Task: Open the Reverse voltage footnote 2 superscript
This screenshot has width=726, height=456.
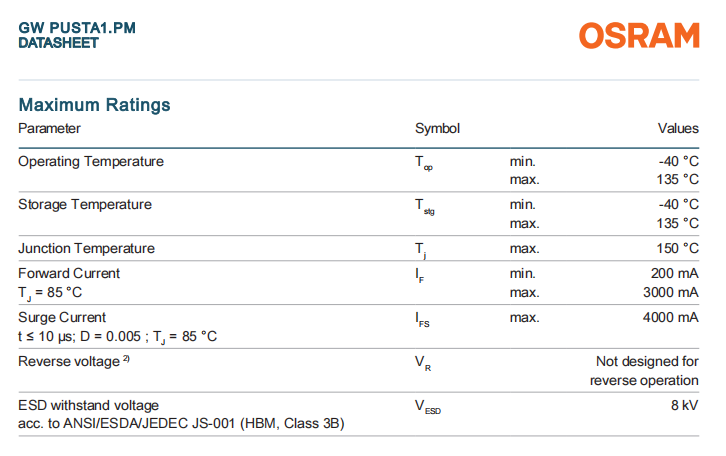Action: tap(126, 359)
